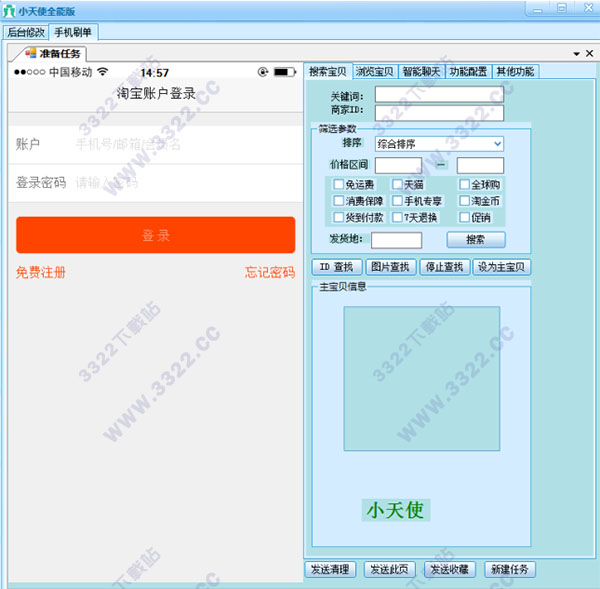Image resolution: width=600 pixels, height=589 pixels.
Task: Click the 搜索 button
Action: click(x=476, y=240)
